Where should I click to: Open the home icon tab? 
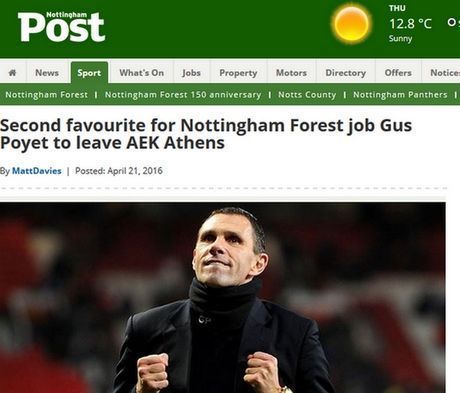[12, 72]
